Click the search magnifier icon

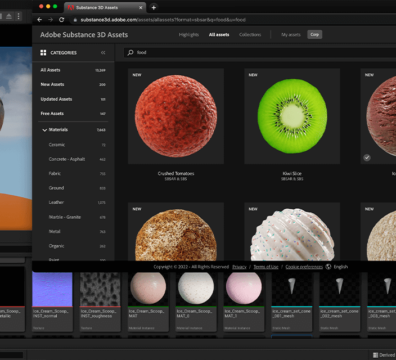click(131, 52)
